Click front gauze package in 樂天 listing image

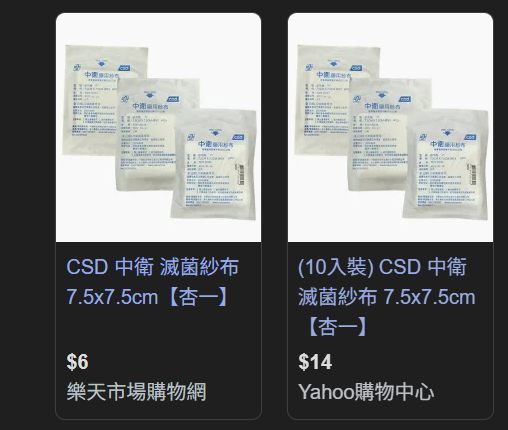click(x=213, y=164)
